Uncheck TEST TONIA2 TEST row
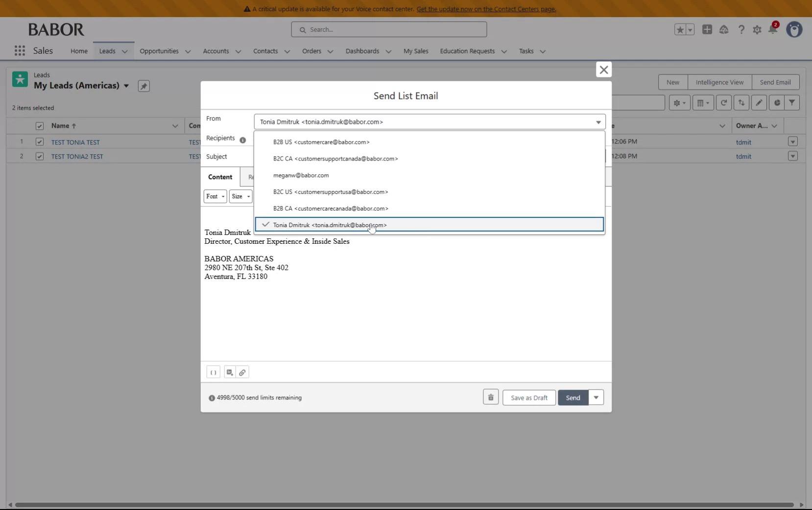Viewport: 812px width, 510px height. (x=39, y=156)
